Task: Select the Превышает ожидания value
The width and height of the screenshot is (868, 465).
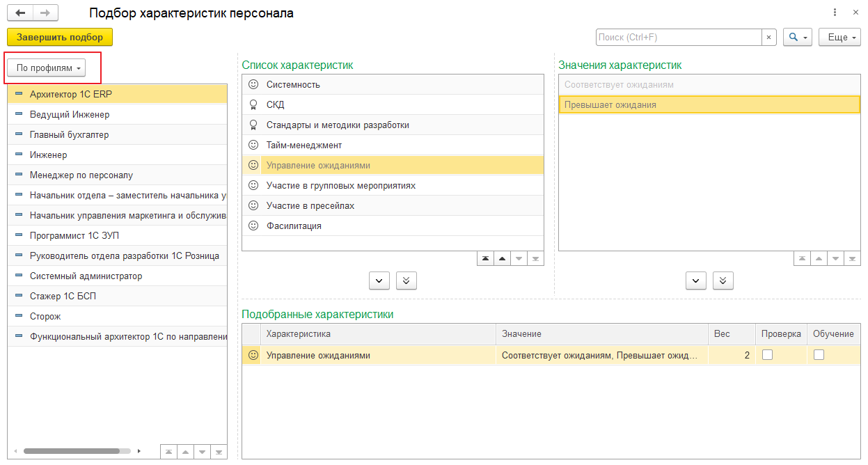Action: (610, 104)
